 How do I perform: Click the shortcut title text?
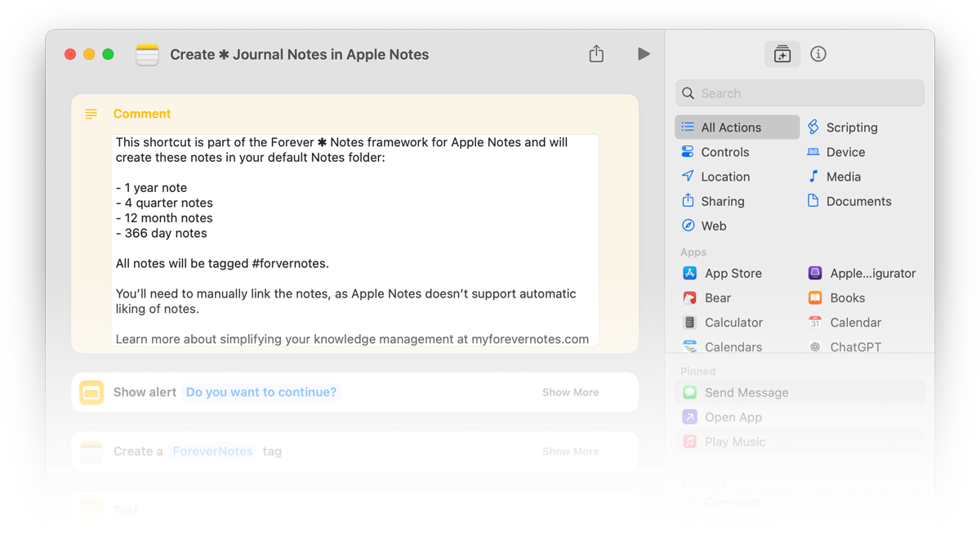[x=300, y=55]
